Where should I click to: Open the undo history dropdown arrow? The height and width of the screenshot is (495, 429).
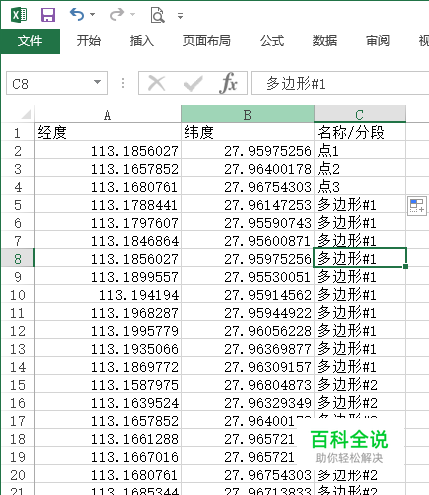coord(92,15)
